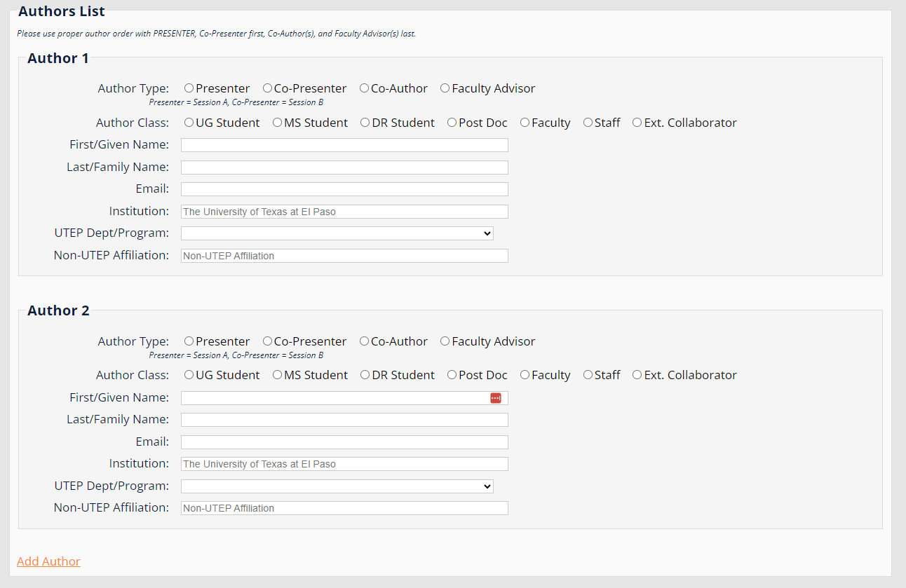Set Author 1 class to Post Doc

(x=452, y=123)
